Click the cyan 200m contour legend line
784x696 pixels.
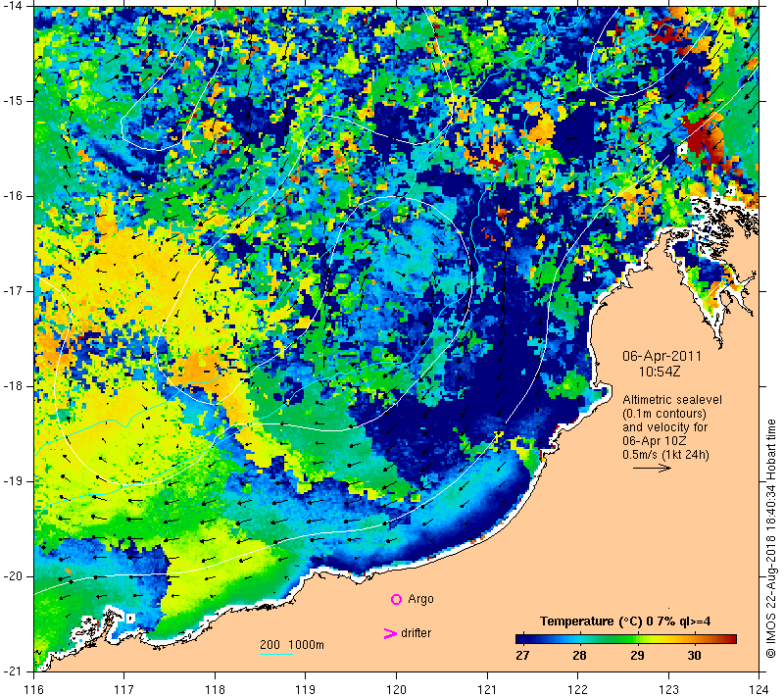tap(276, 654)
